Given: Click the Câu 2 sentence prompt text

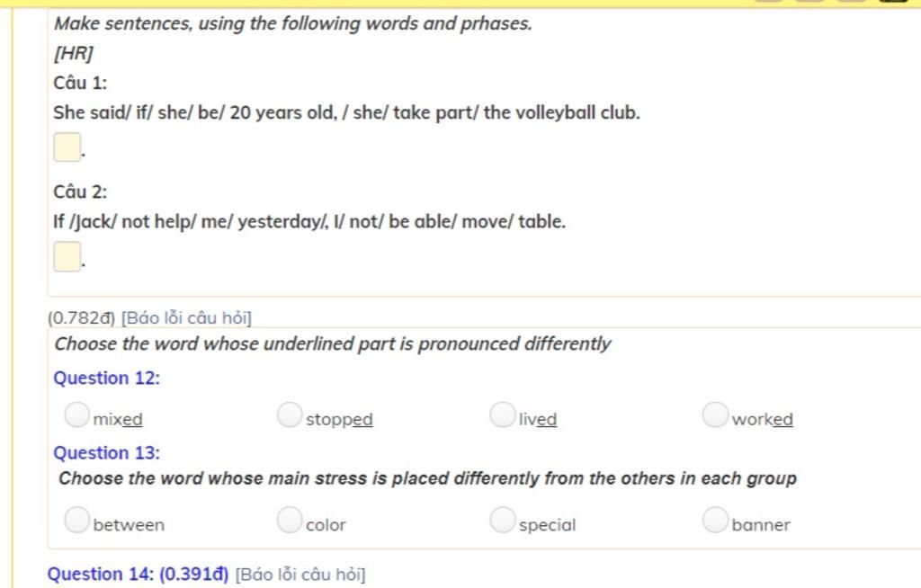Looking at the screenshot, I should click(x=309, y=221).
